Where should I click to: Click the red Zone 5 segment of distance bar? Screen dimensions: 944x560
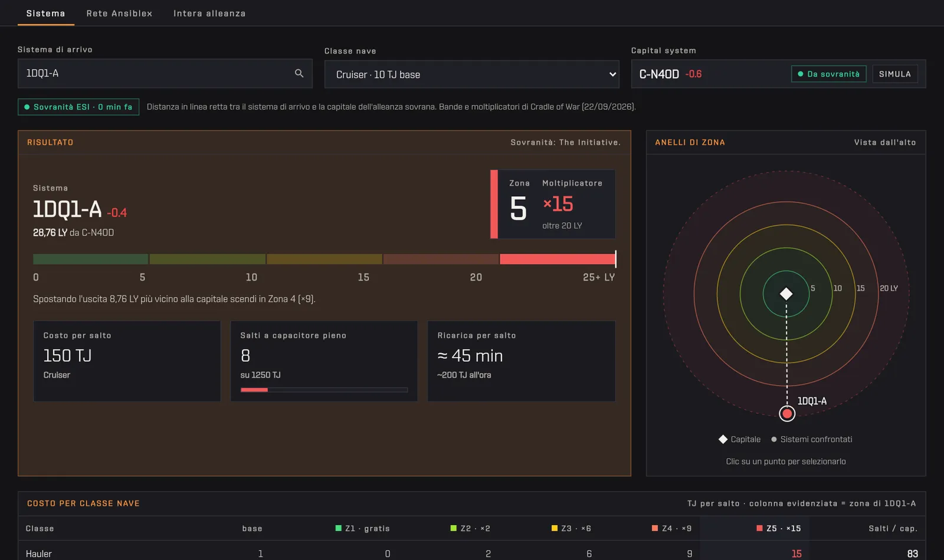[557, 259]
